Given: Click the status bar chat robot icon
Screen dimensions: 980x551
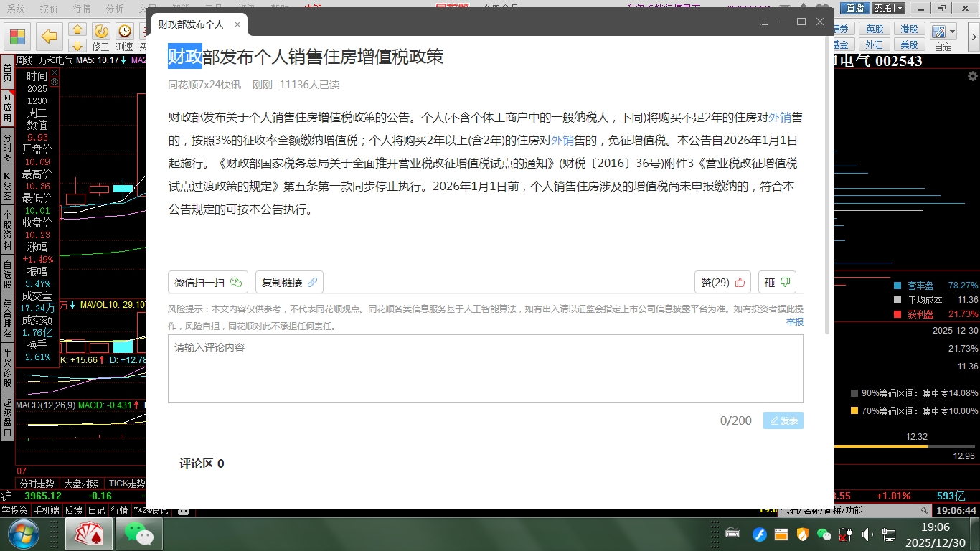Looking at the screenshot, I should 184,511.
